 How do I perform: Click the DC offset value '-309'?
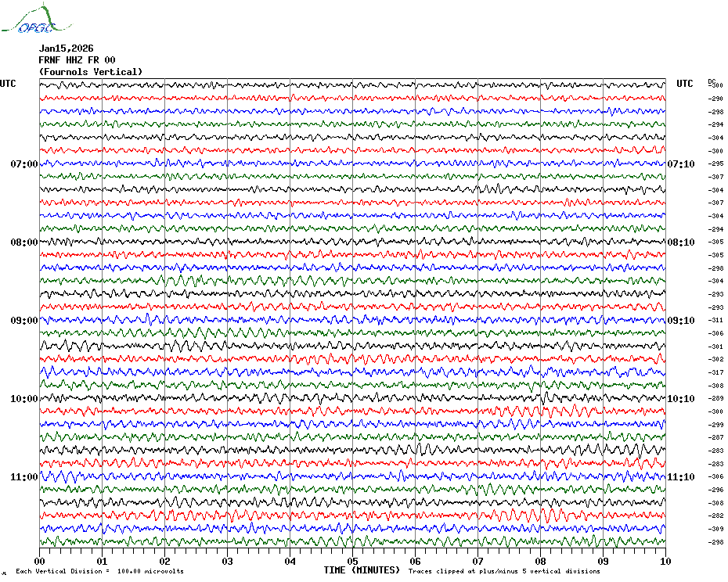pos(715,529)
